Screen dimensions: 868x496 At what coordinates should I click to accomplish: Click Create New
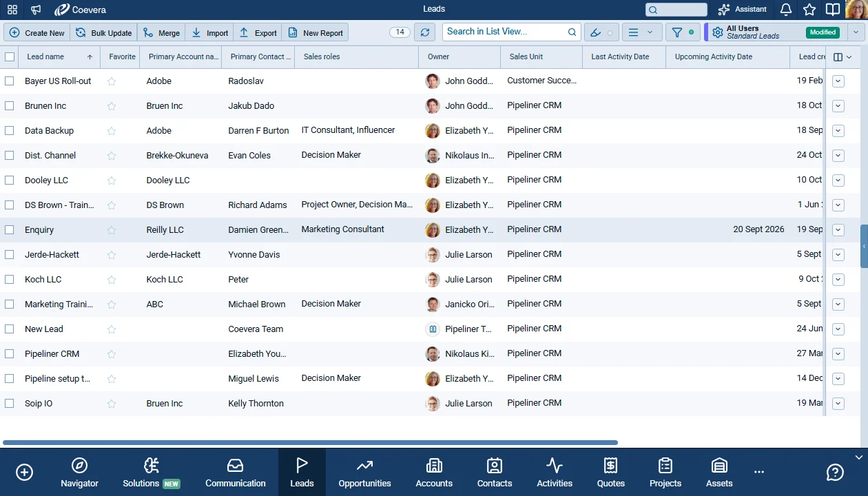coord(37,32)
